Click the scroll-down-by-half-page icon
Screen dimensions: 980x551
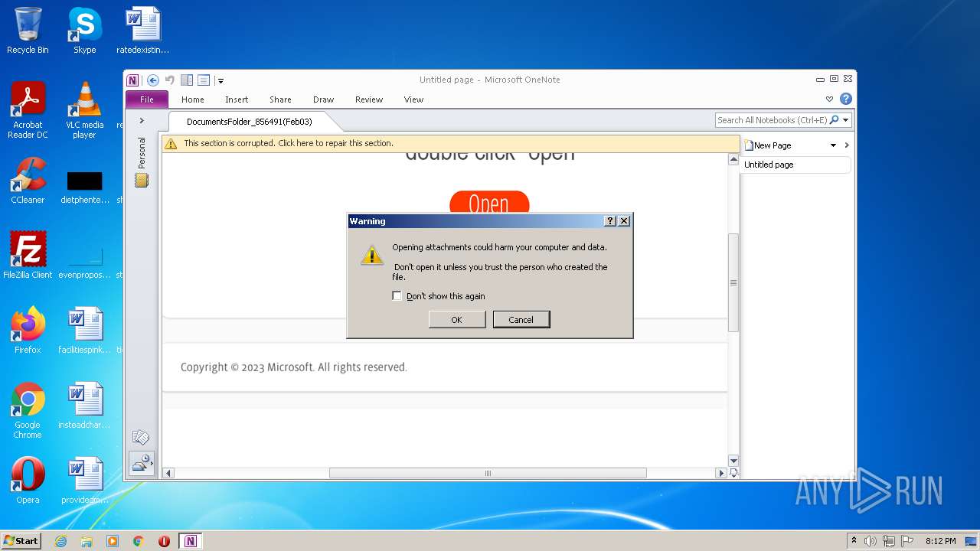coord(733,473)
